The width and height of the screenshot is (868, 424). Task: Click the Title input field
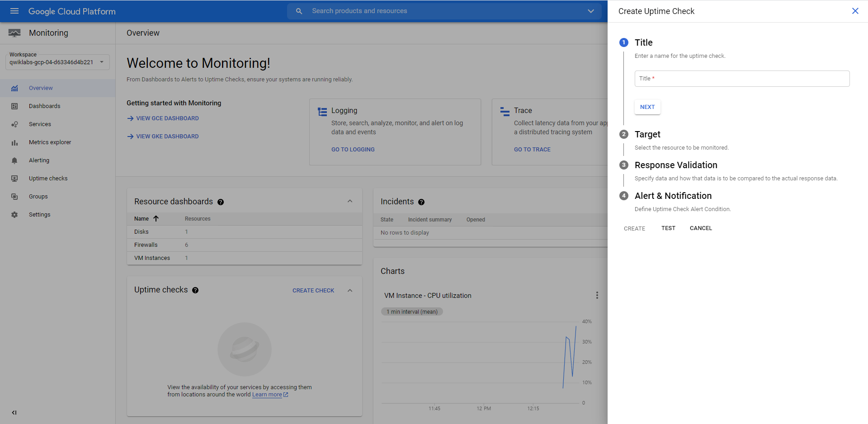point(742,79)
